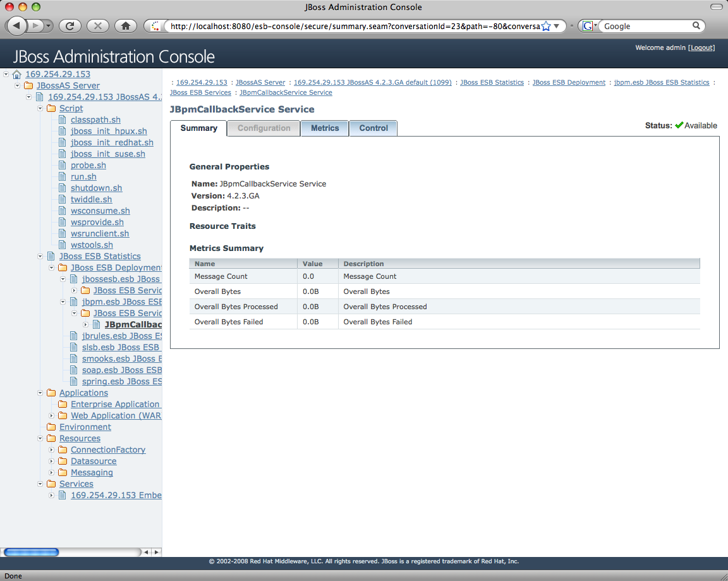Screen dimensions: 728x581
Task: Collapse the Applications folder node
Action: (x=40, y=393)
